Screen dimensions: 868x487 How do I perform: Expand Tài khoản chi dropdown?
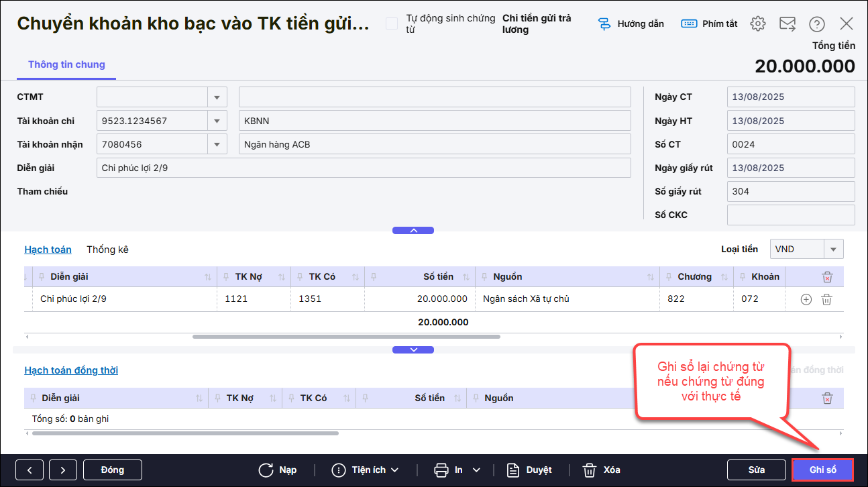[x=217, y=121]
